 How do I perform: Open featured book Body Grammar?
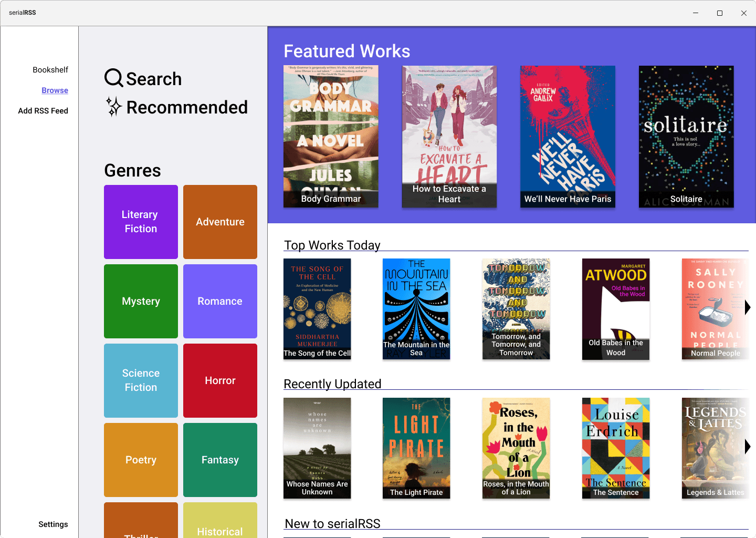click(x=331, y=137)
